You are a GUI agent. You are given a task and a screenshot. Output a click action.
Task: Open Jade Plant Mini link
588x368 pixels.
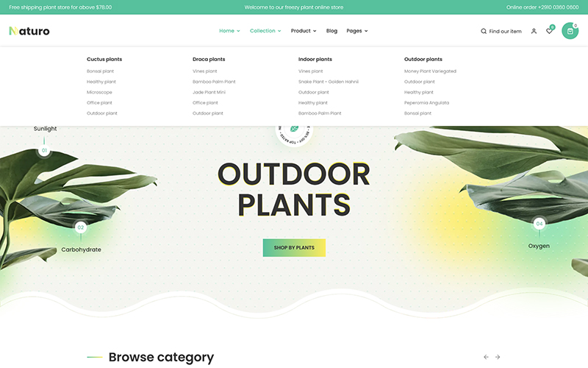tap(209, 93)
